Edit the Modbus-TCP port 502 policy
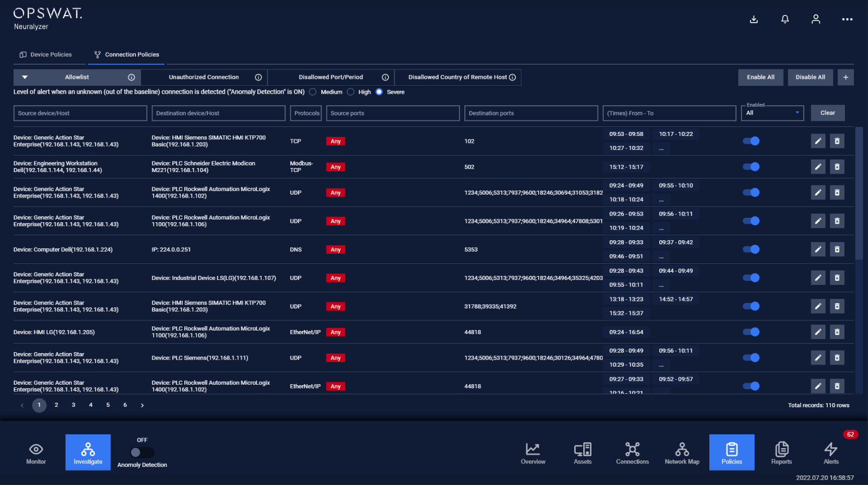 coord(818,167)
